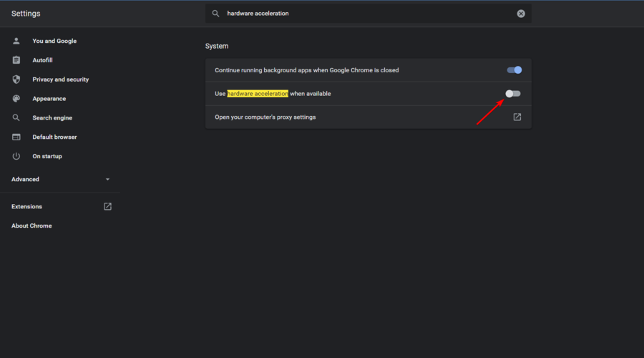Open About Chrome page
Viewport: 644px width, 358px height.
[31, 226]
